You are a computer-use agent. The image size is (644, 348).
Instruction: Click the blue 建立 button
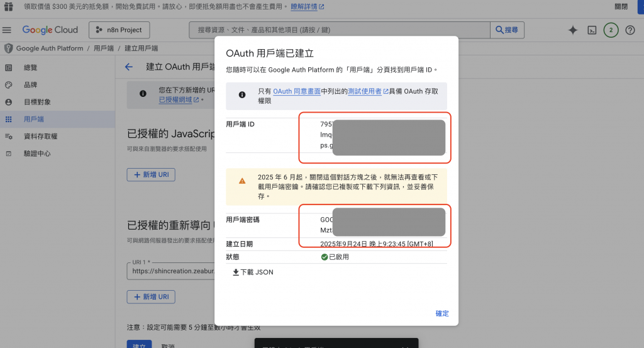click(x=139, y=345)
